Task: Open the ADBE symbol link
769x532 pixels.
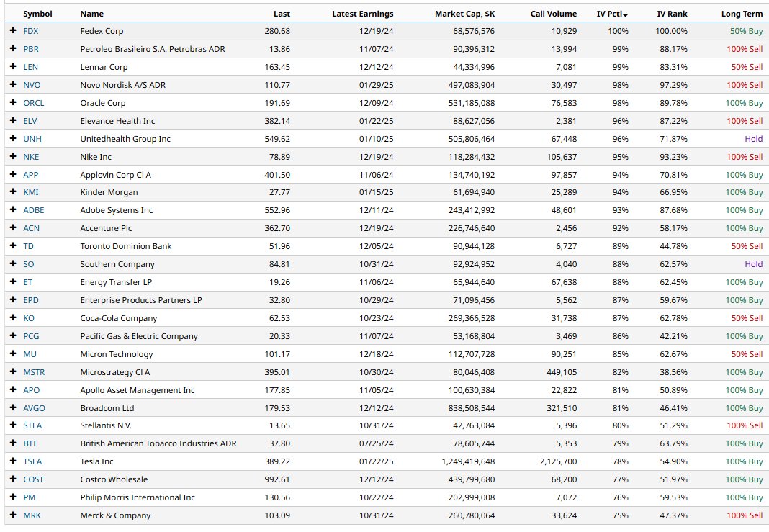Action: pyautogui.click(x=33, y=210)
